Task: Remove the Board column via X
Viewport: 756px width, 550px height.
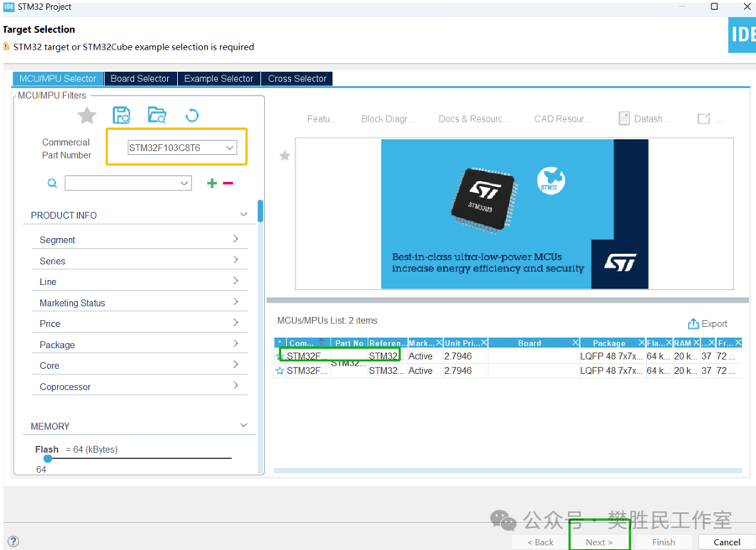Action: pos(576,342)
